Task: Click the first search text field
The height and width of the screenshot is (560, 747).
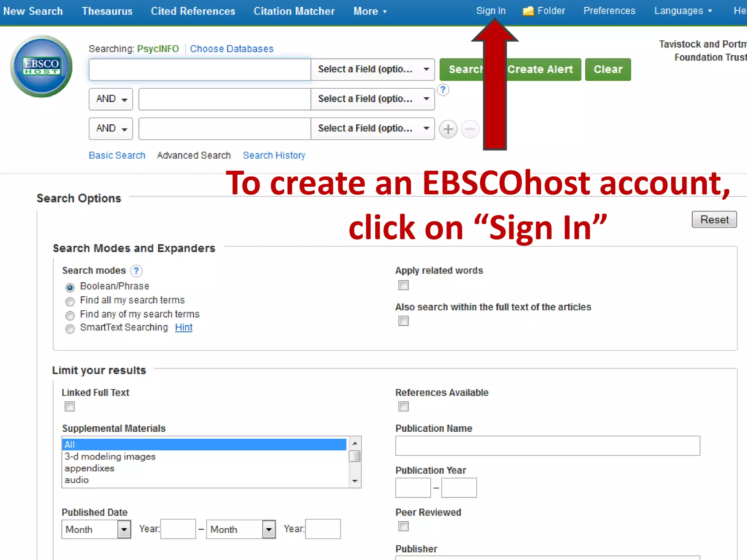Action: [x=200, y=69]
